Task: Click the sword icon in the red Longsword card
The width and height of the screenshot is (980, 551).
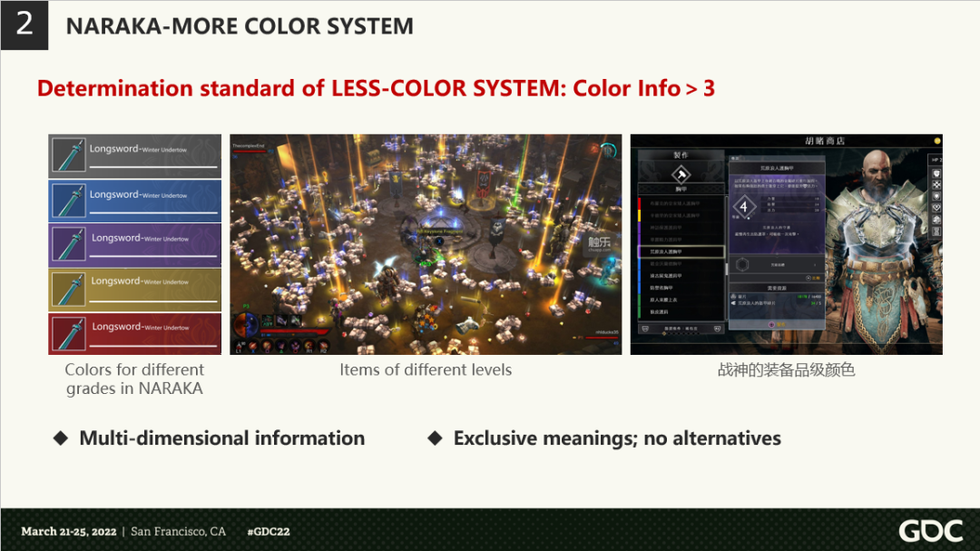Action: [x=69, y=334]
